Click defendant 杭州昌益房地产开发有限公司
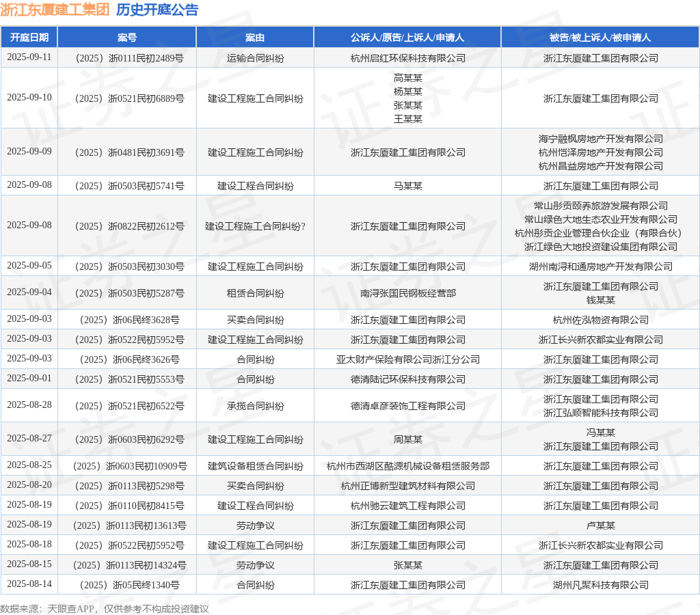Image resolution: width=700 pixels, height=615 pixels. 601,166
